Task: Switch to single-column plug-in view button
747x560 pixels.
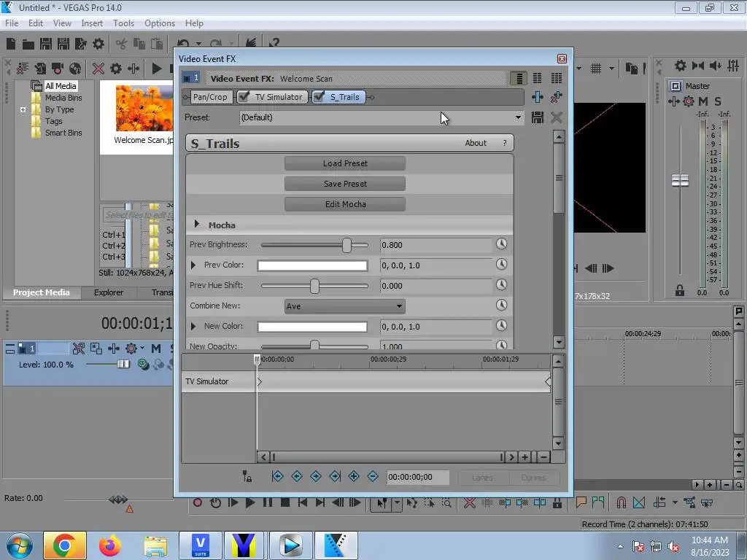Action: 519,78
